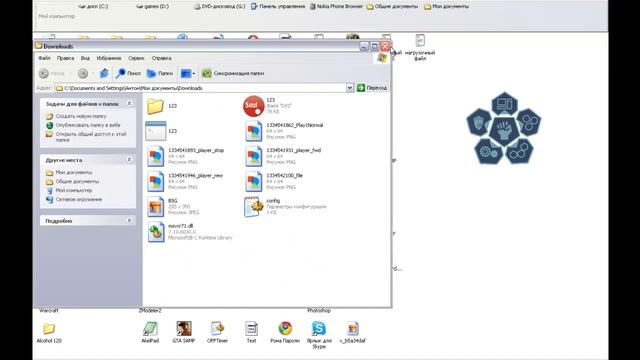Click the Chrome Рома Пароли desktop icon
Viewport: 640px width, 360px height.
click(285, 329)
